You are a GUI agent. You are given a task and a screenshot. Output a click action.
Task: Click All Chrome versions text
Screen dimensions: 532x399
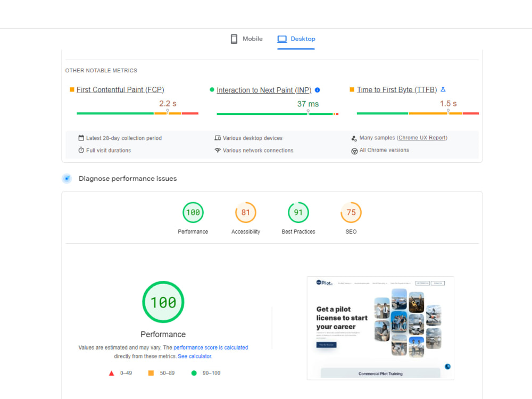point(384,150)
